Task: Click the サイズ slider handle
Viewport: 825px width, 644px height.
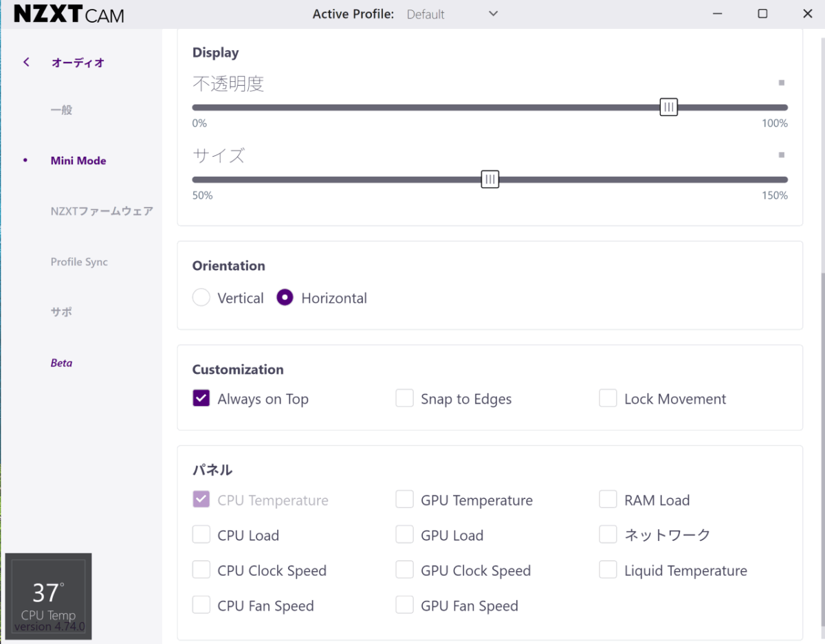Action: point(489,179)
